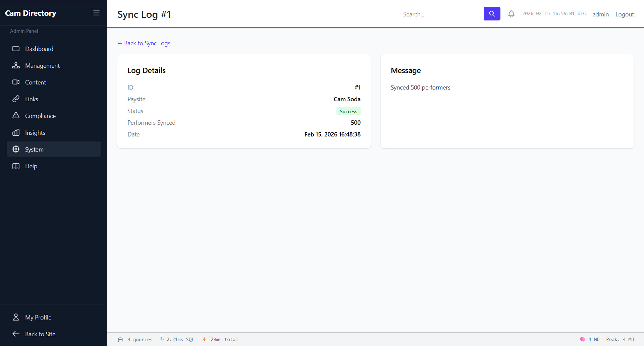This screenshot has height=346, width=644.
Task: Click the System gear icon
Action: pyautogui.click(x=16, y=149)
